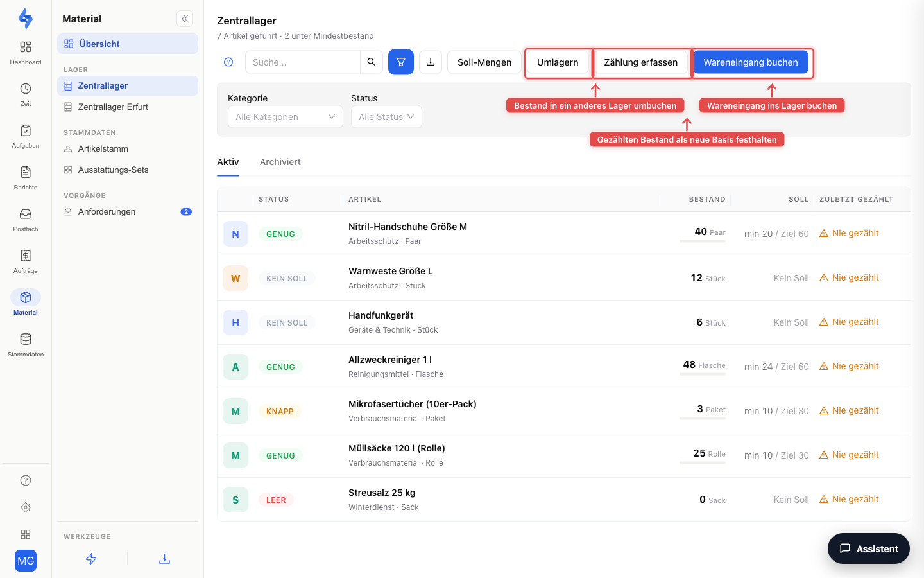Click the KNAPP status badge
Screen dimensions: 924x578
click(280, 411)
